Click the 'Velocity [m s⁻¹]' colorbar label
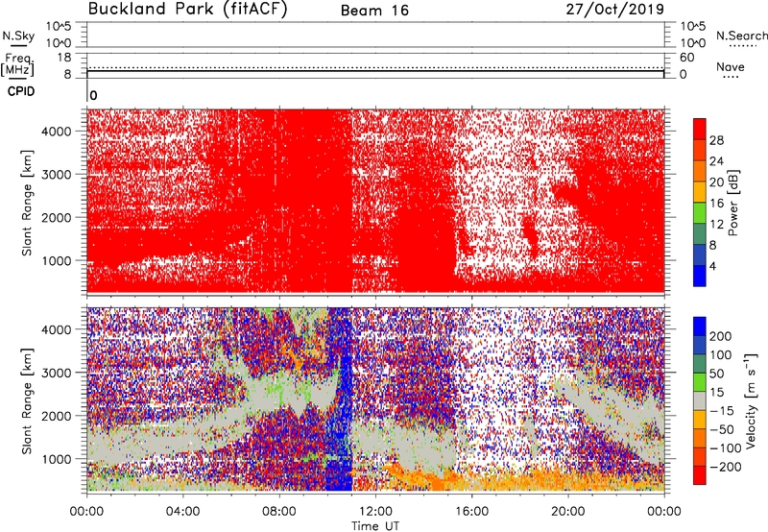The width and height of the screenshot is (768, 532). pyautogui.click(x=752, y=400)
